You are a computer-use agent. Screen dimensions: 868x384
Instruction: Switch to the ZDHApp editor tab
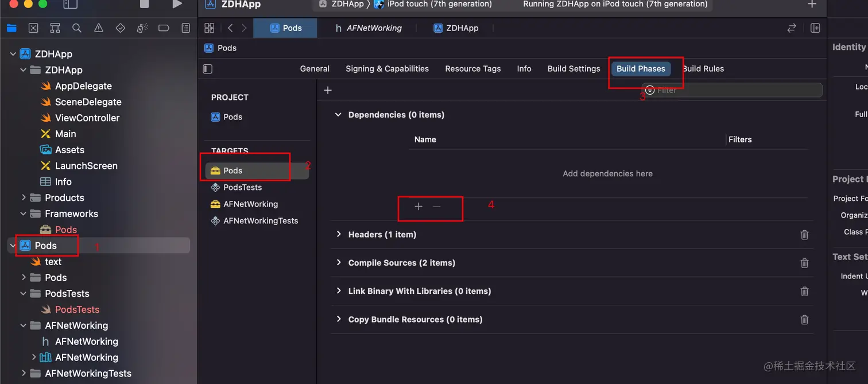coord(456,28)
